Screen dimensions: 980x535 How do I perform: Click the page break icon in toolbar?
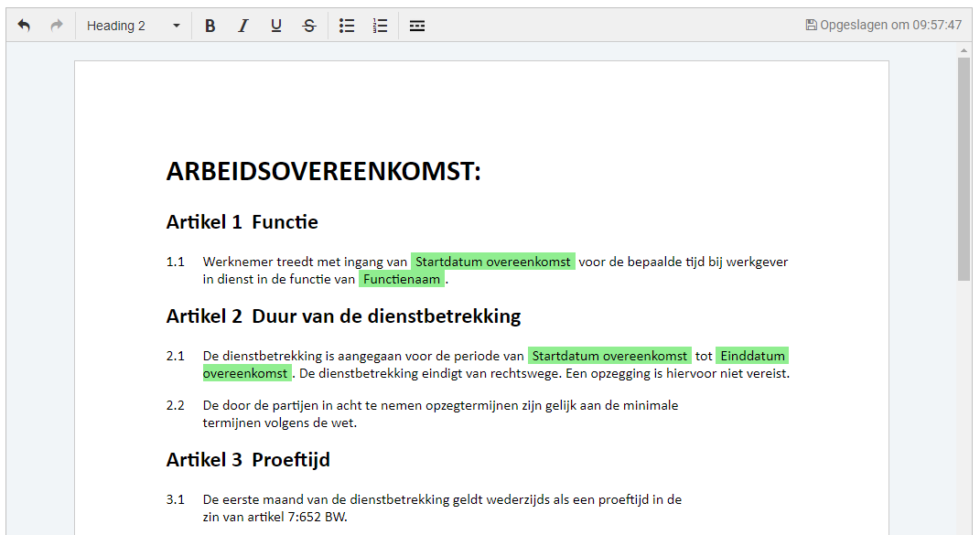pos(417,26)
